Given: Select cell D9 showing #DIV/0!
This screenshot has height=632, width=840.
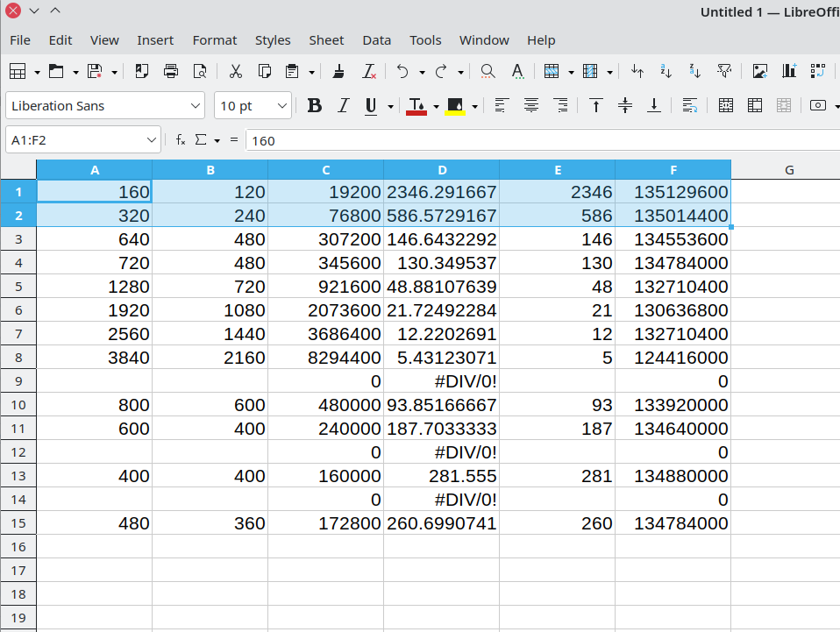Looking at the screenshot, I should pyautogui.click(x=441, y=380).
